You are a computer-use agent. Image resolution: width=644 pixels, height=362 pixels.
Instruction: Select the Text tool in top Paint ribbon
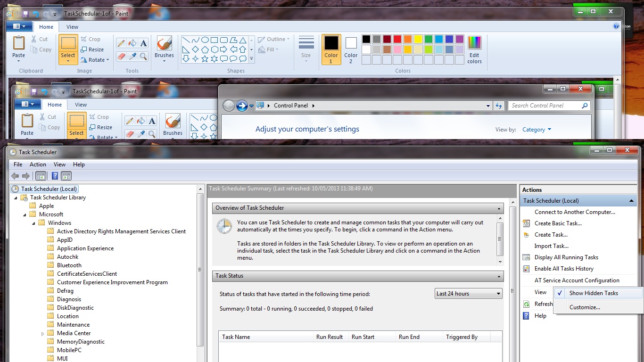click(144, 43)
